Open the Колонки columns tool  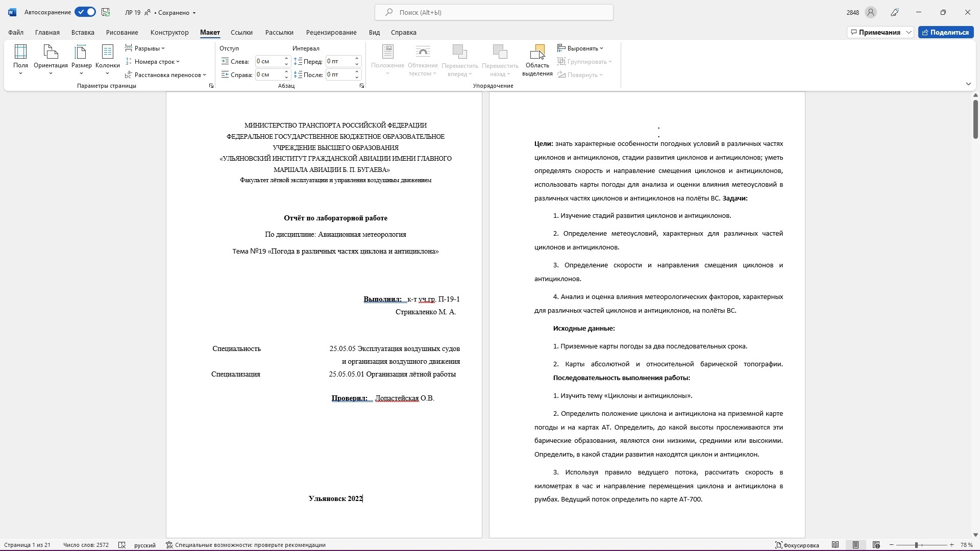(x=107, y=60)
